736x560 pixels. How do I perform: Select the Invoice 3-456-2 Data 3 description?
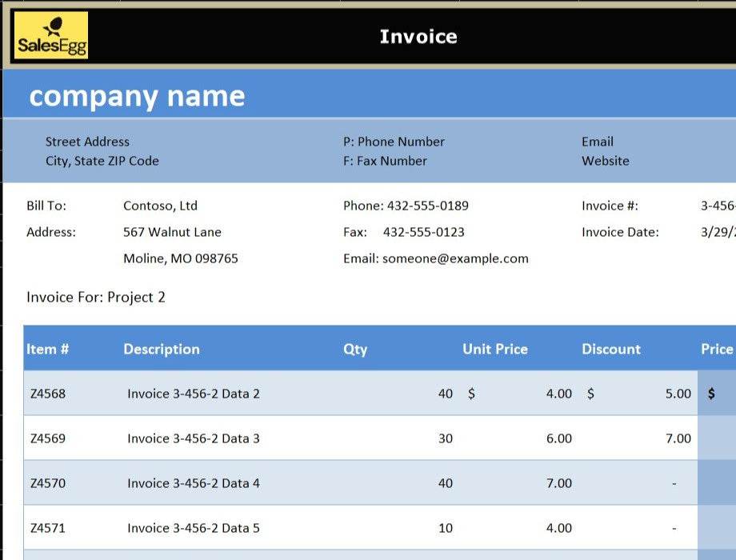pos(193,438)
